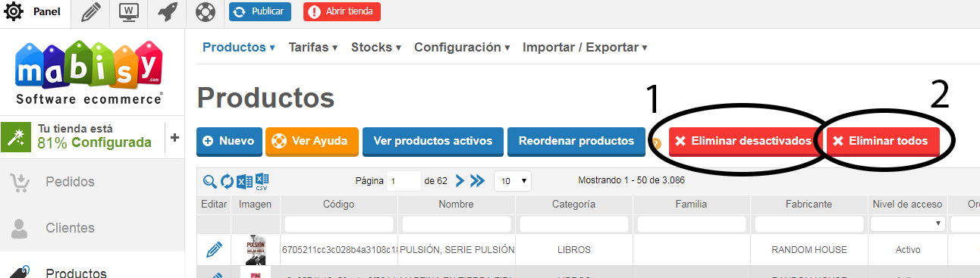The width and height of the screenshot is (980, 278).
Task: Click the PULSIÓN book cover thumbnail
Action: click(256, 249)
